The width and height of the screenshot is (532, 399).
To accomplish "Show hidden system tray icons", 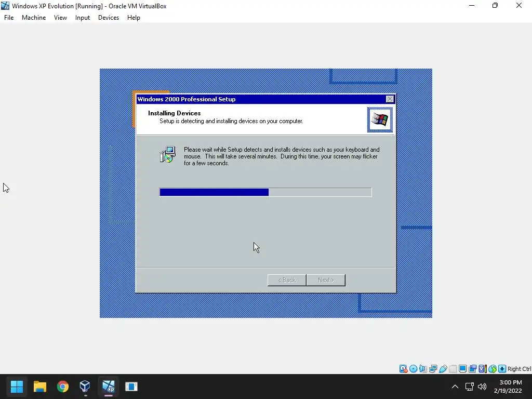I will [455, 387].
